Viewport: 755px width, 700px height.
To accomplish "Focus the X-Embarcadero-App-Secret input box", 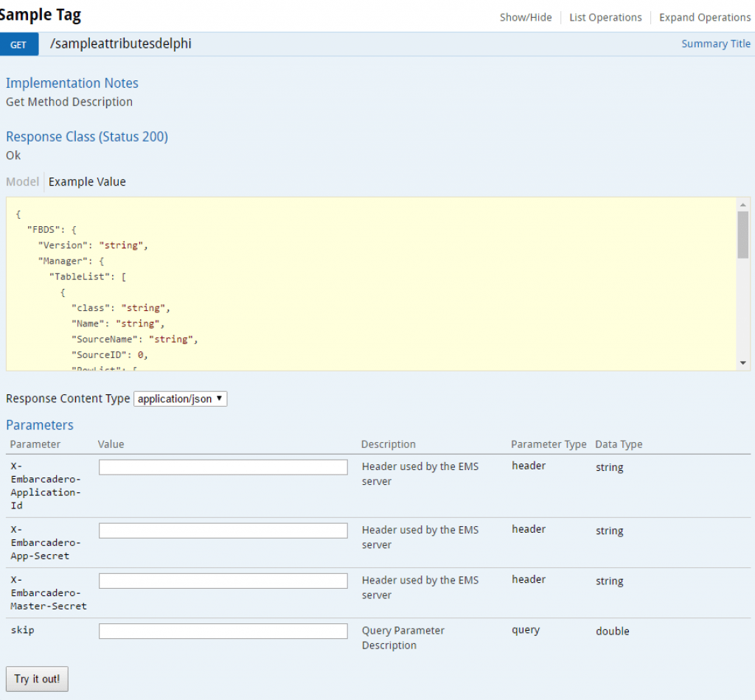I will [223, 530].
